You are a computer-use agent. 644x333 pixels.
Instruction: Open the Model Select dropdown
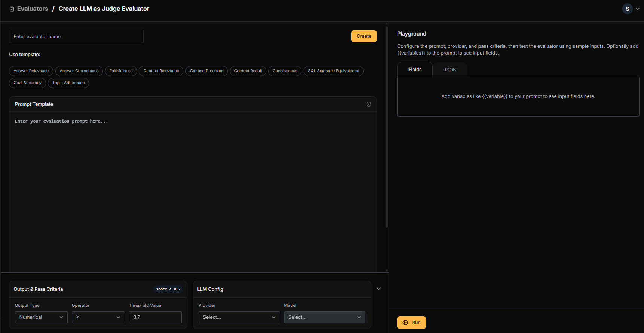(x=325, y=317)
